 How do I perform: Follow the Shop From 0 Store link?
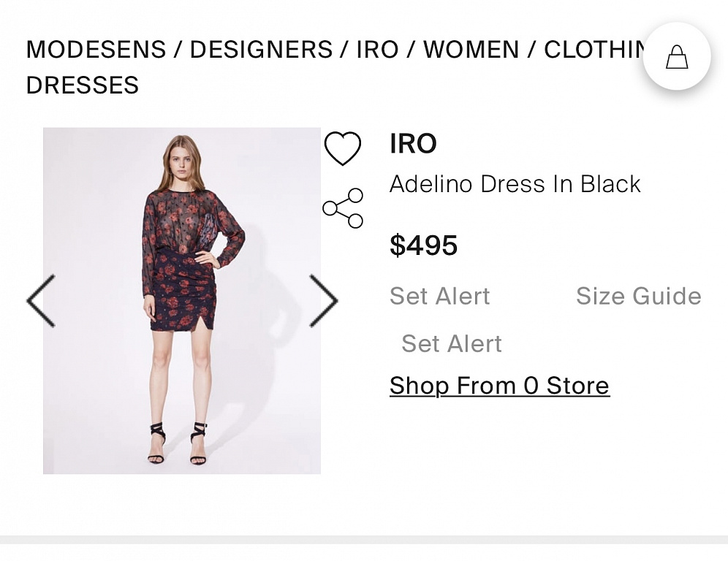499,385
